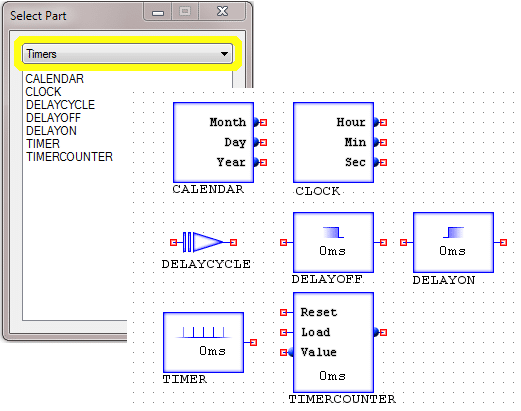521x411 pixels.
Task: Click the Reset input pin on TIMERCOUNTER
Action: [x=283, y=312]
